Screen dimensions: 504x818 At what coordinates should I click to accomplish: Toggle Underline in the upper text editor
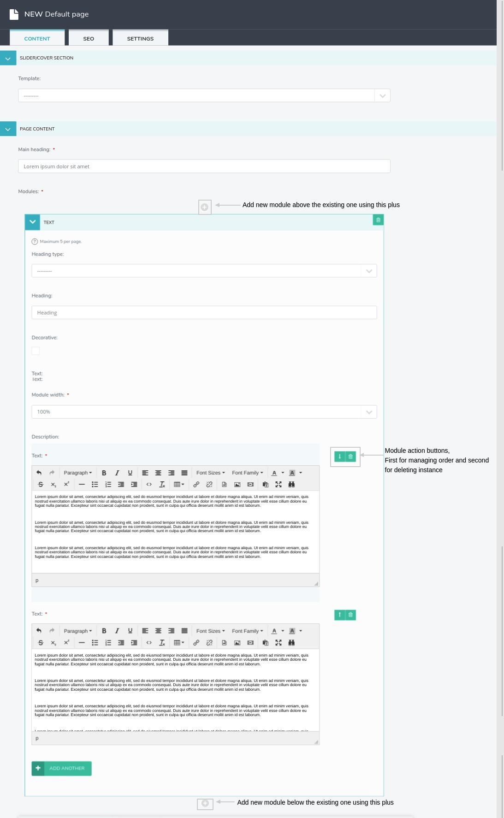tap(130, 473)
